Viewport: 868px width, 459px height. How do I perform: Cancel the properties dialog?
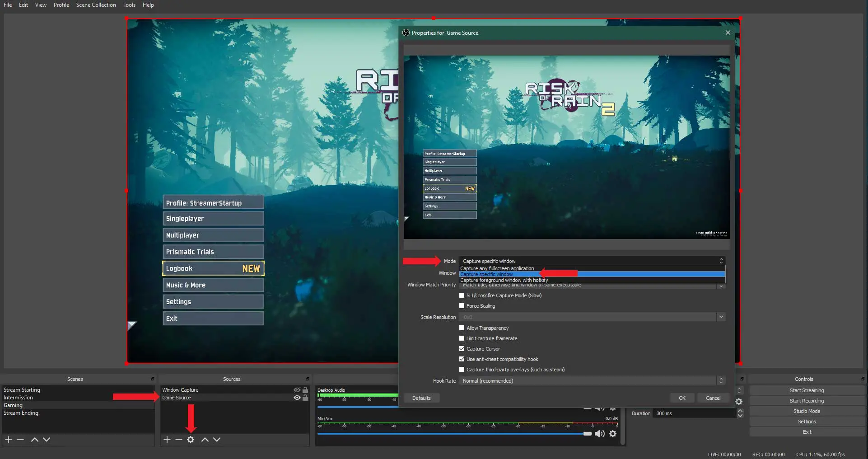(x=713, y=398)
